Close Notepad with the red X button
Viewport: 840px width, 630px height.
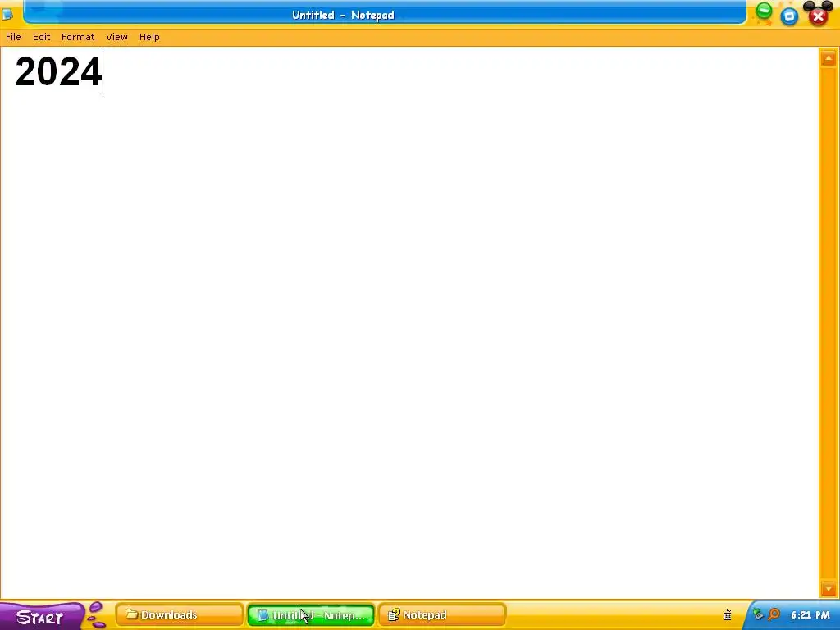(x=818, y=16)
